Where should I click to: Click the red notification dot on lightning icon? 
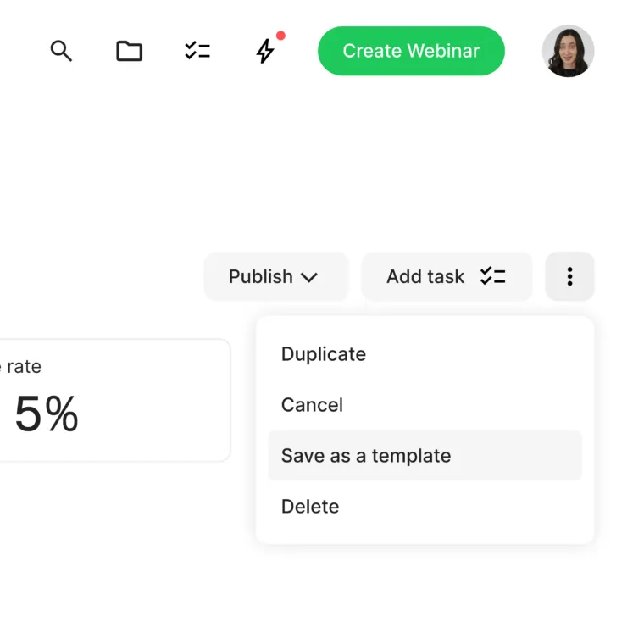click(x=281, y=36)
